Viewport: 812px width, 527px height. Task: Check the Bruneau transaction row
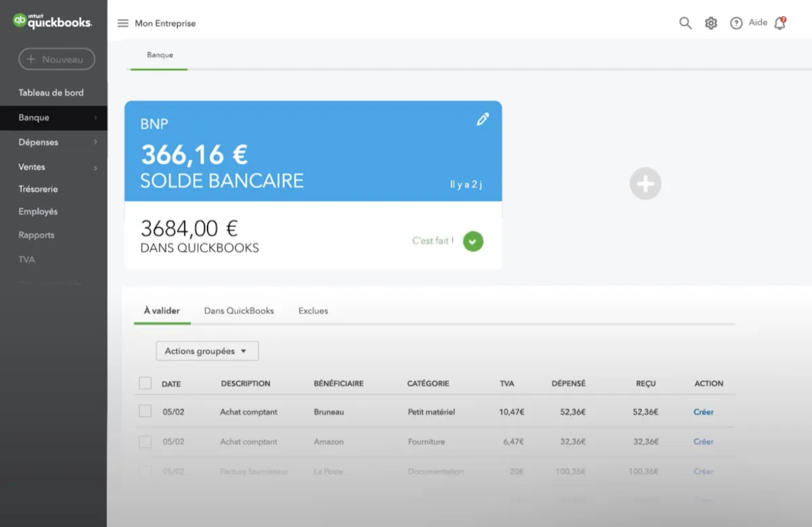point(145,411)
